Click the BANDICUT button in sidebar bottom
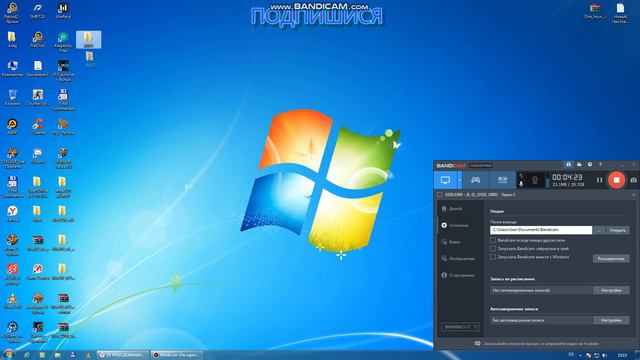The width and height of the screenshot is (640, 360). coord(460,327)
